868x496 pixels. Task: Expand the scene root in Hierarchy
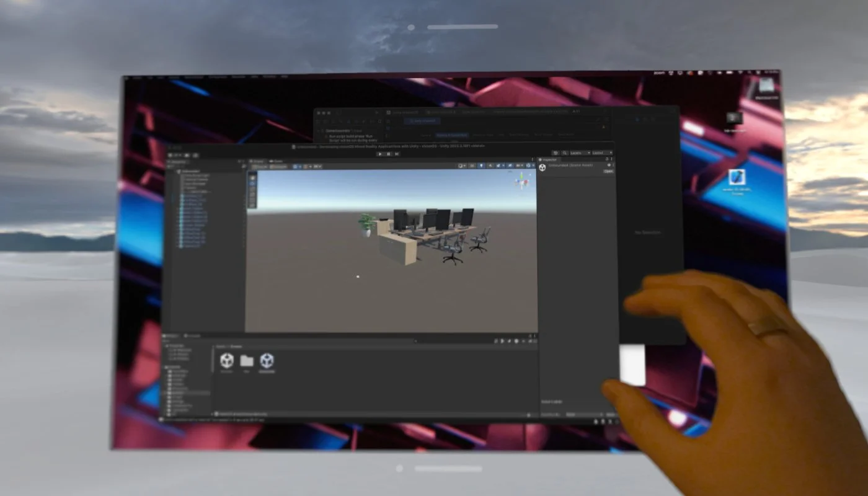(x=176, y=171)
